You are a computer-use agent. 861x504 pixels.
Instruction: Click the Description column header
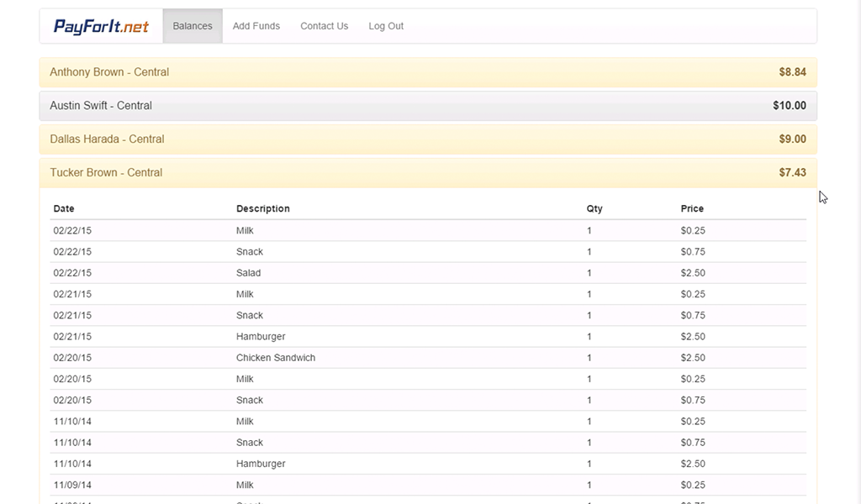coord(263,208)
